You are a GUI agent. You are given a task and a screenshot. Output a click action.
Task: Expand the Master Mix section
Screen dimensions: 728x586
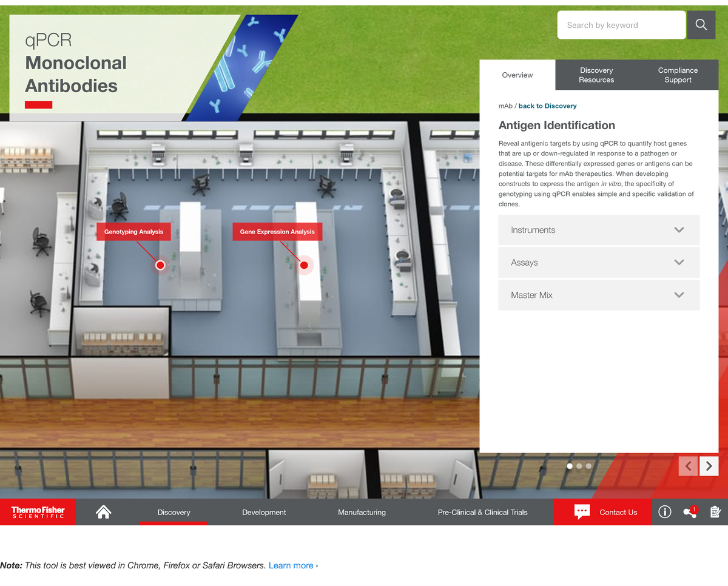[599, 295]
